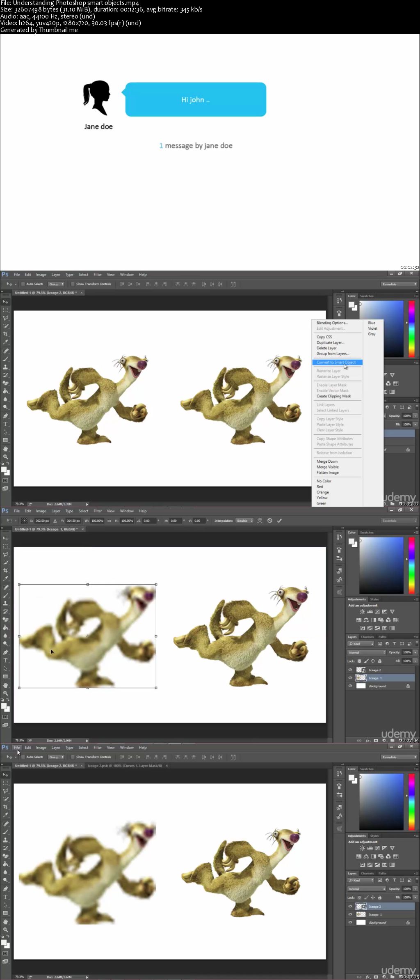Pick the Blur tool in the 00:10:05 frame
420x980 pixels.
(6, 872)
